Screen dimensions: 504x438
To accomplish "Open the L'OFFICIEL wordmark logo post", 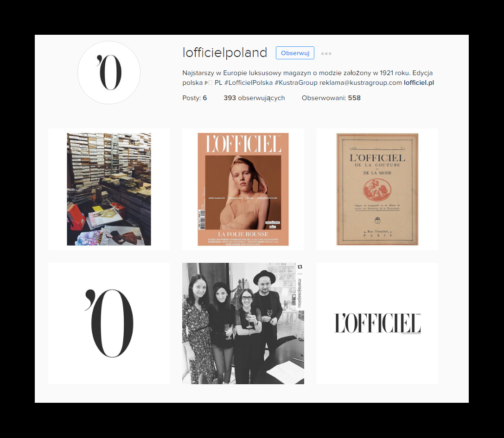I will click(377, 324).
